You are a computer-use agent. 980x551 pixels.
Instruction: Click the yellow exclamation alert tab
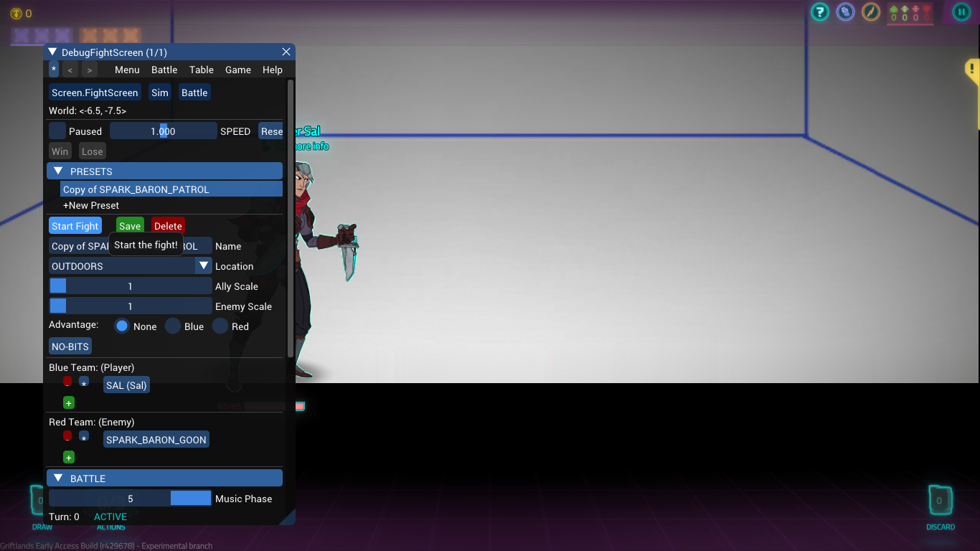coord(972,69)
